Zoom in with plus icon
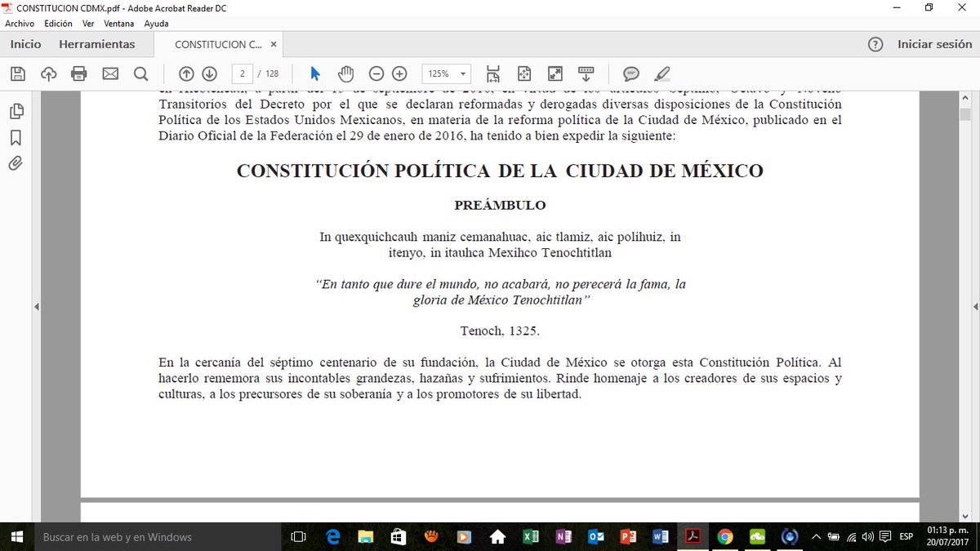980x551 pixels. click(399, 74)
